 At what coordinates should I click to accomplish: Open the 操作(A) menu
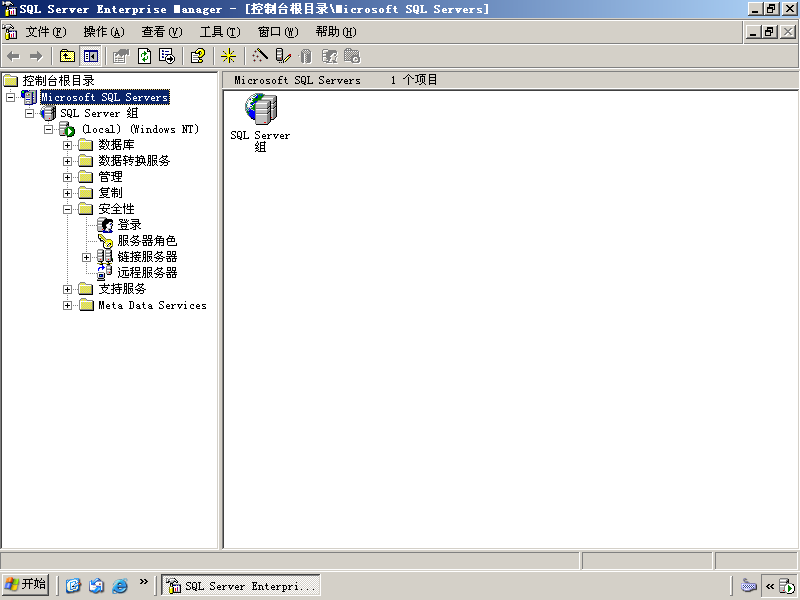coord(104,32)
